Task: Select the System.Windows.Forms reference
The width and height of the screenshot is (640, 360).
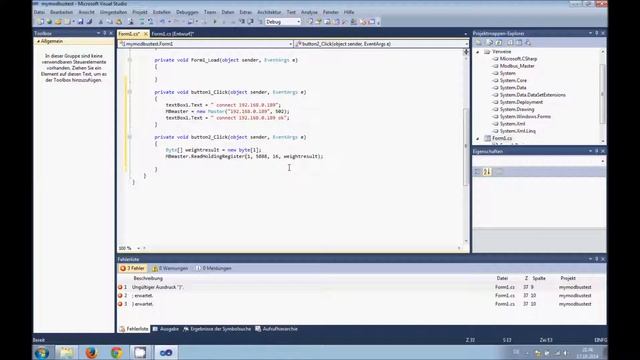Action: 525,117
